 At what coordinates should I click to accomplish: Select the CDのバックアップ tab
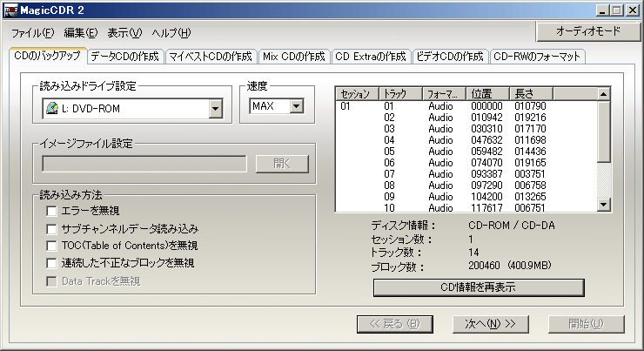(x=47, y=56)
